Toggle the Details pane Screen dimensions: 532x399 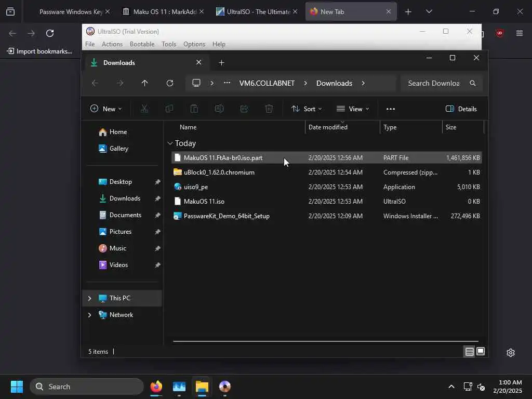coord(461,109)
